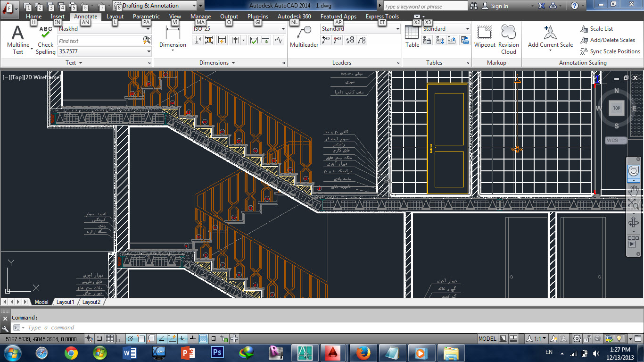Viewport: 644px width, 362px height.
Task: Toggle Ortho Mode in status bar
Action: pos(120,338)
